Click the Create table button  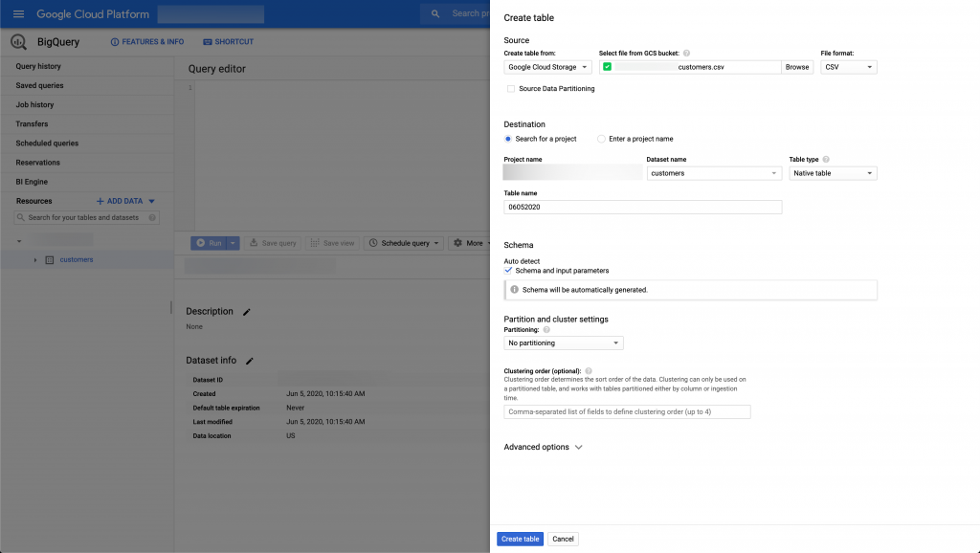tap(520, 539)
